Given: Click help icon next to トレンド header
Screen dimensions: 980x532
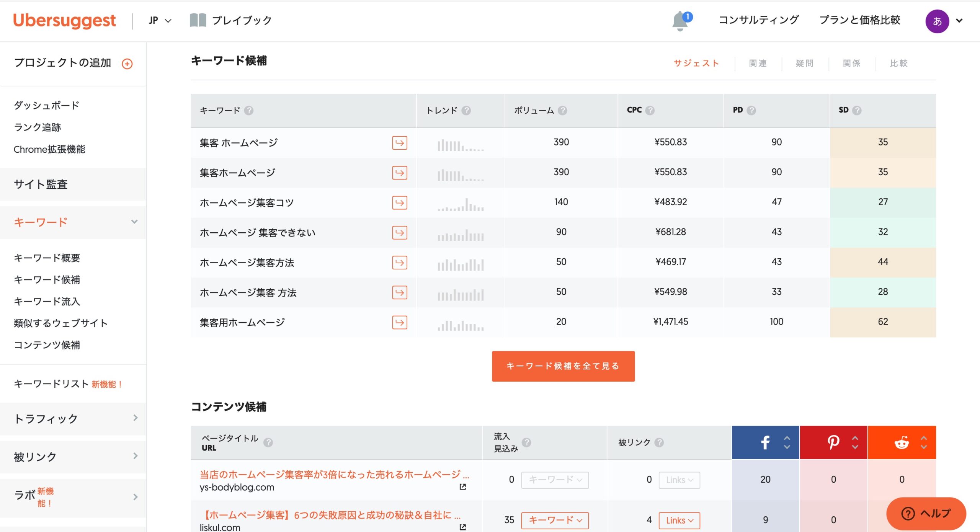Looking at the screenshot, I should (x=466, y=111).
